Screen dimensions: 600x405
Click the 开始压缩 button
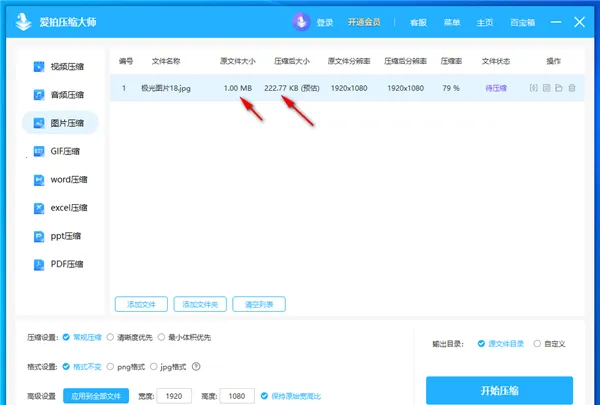pyautogui.click(x=499, y=390)
